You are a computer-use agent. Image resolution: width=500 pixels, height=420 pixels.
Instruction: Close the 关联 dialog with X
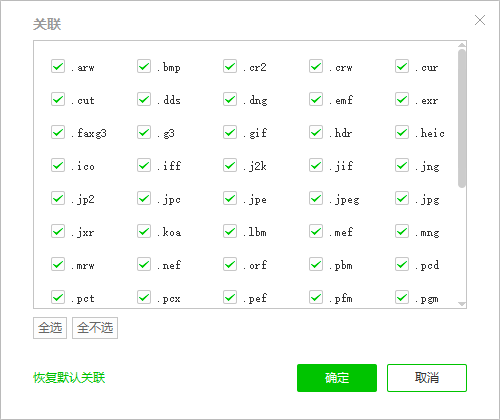[x=480, y=20]
